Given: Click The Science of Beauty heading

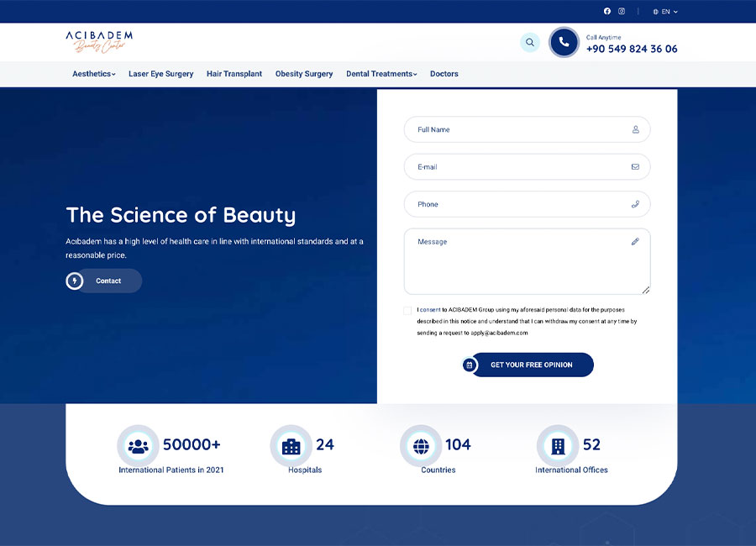Looking at the screenshot, I should tap(181, 215).
